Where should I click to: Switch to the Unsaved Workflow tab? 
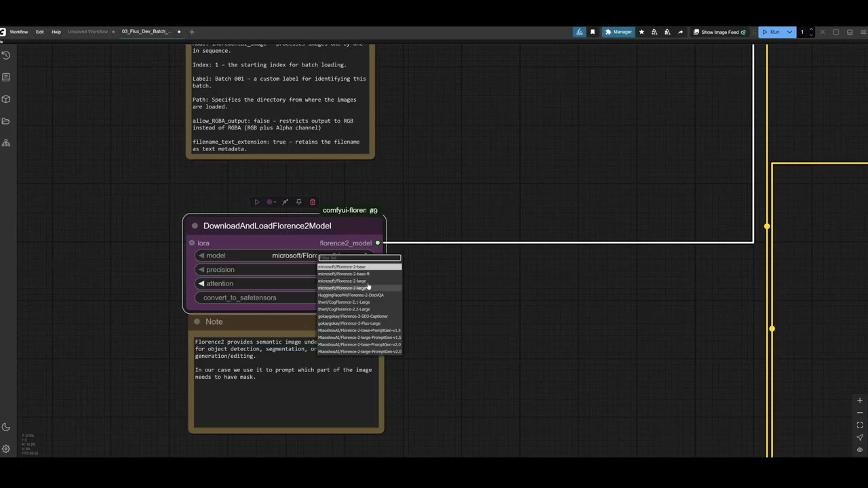coord(87,32)
